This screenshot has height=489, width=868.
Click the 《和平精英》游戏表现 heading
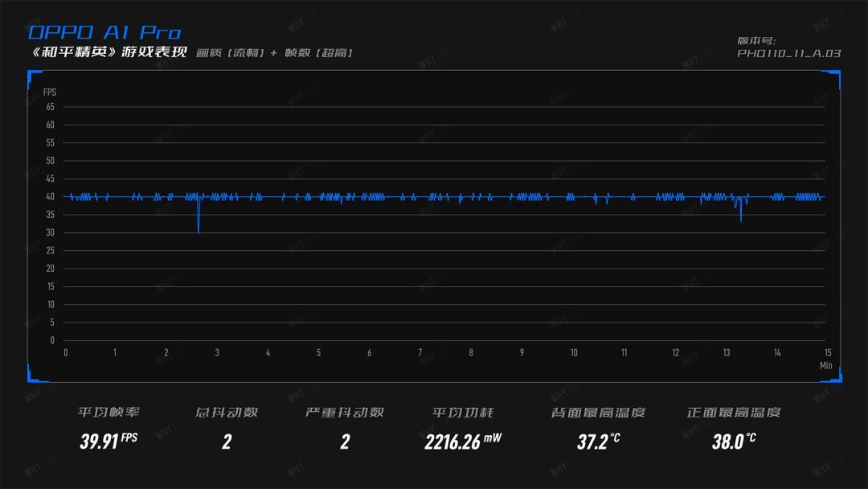[x=108, y=52]
